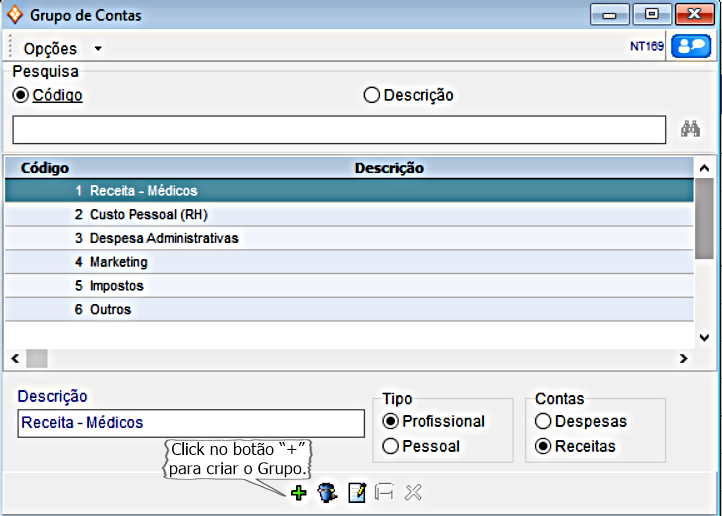Image resolution: width=722 pixels, height=516 pixels.
Task: Click the Pesquisa search text field
Action: coord(339,130)
